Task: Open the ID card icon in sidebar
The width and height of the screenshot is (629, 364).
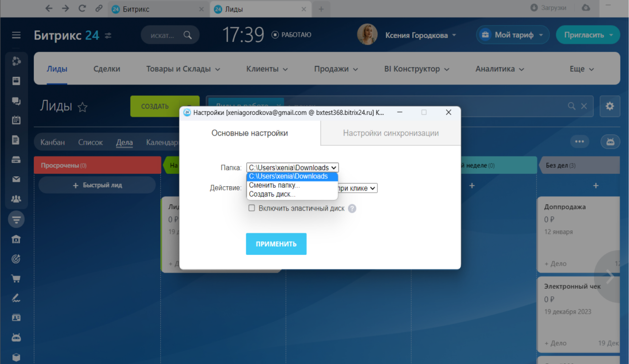Action: coord(16,318)
